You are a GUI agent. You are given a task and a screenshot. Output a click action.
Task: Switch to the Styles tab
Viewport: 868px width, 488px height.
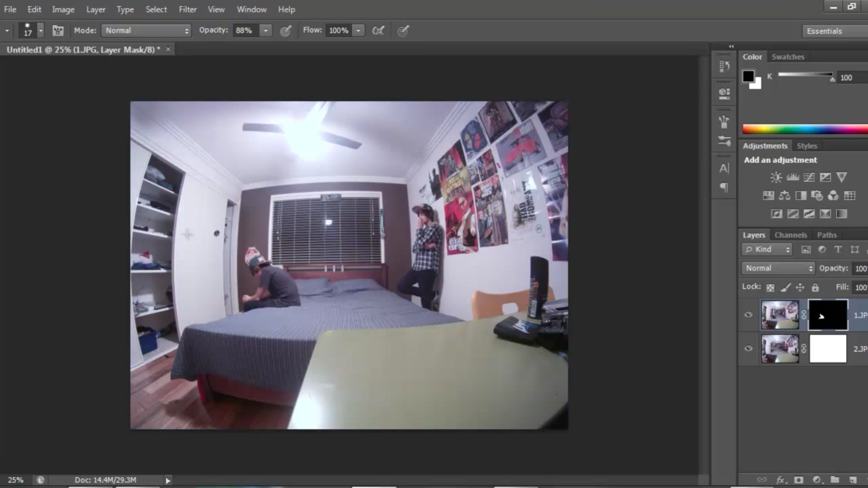click(x=807, y=145)
